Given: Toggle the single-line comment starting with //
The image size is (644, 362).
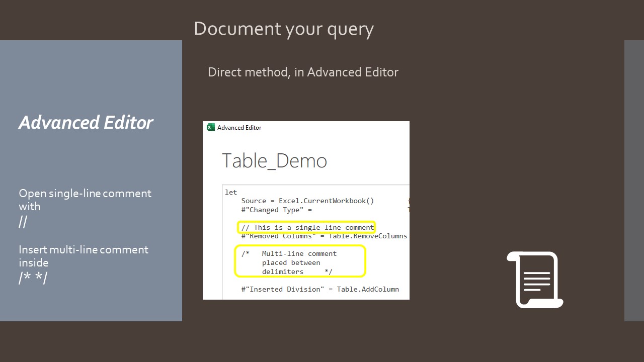Looking at the screenshot, I should (308, 227).
